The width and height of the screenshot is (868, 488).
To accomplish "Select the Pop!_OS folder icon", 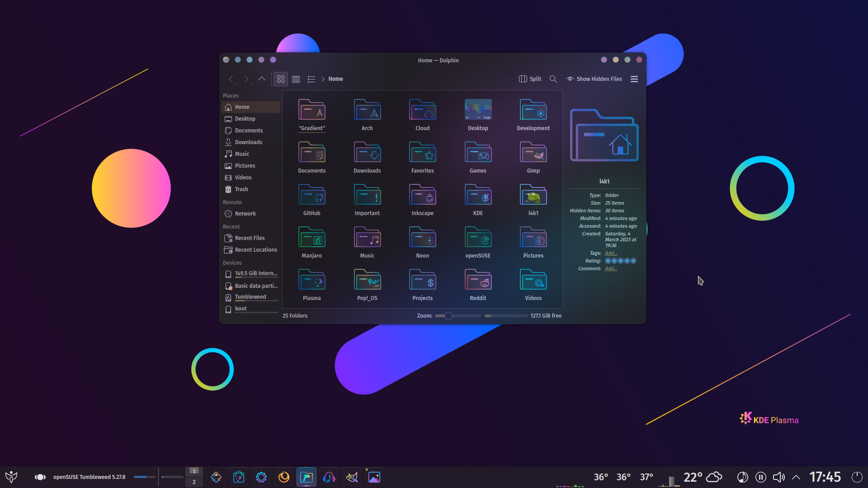I will (x=367, y=279).
